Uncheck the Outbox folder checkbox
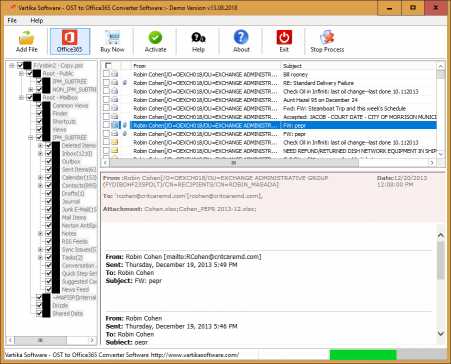The image size is (451, 364). click(x=48, y=161)
